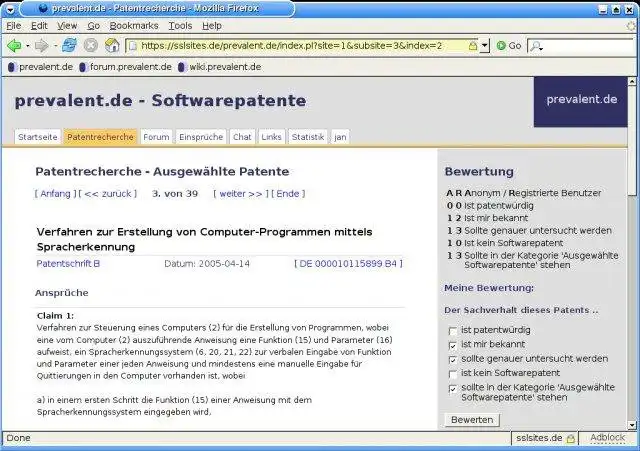Expand the address bar URL history dropdown

(x=484, y=45)
